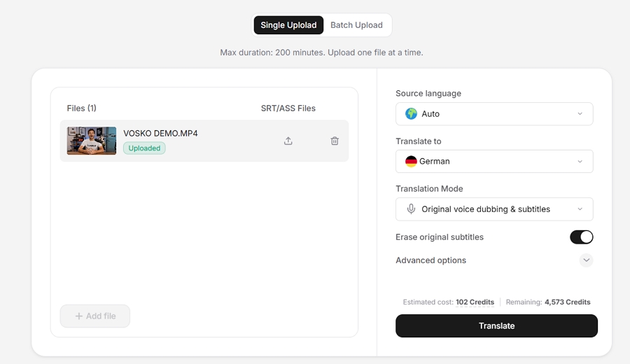Open the Source language Auto dropdown

click(x=494, y=113)
